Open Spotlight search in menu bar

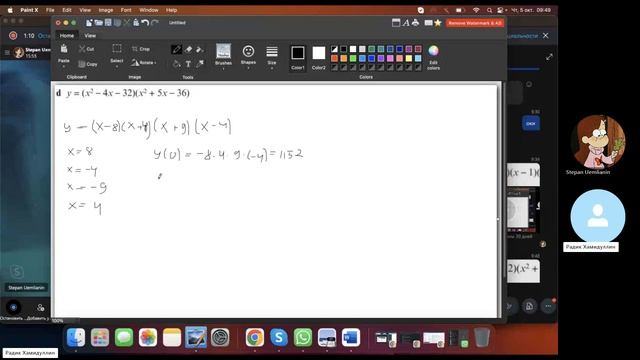[489, 10]
